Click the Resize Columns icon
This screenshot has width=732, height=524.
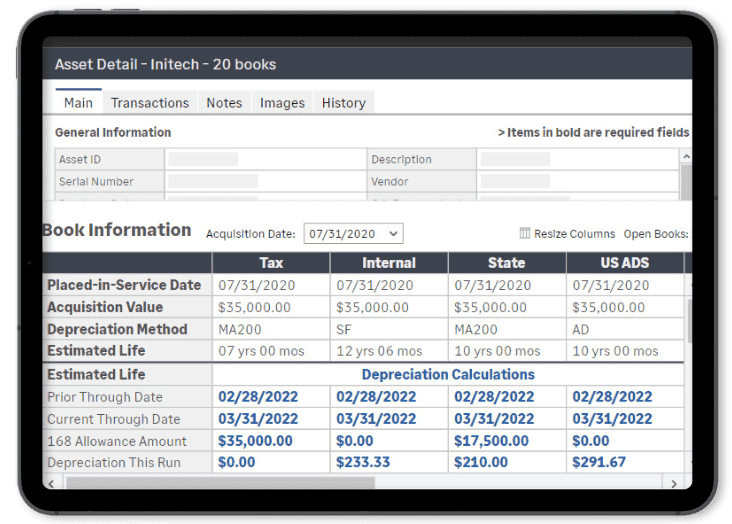525,233
